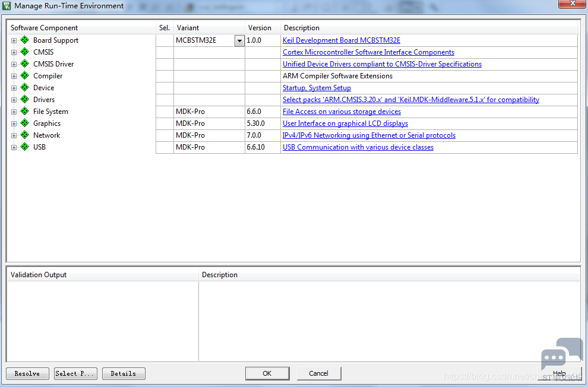Click the green diamond icon beside Compiler
The image size is (588, 387).
pos(25,75)
